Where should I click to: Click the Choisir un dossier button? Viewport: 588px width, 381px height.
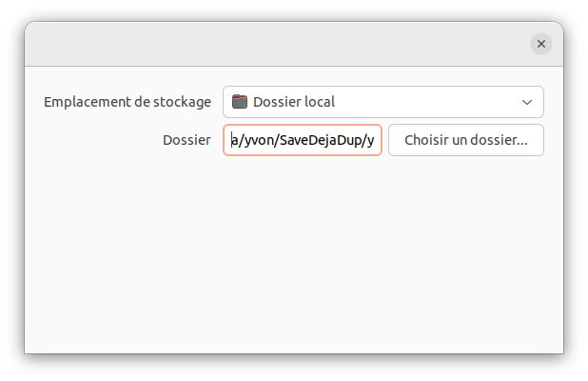pos(465,140)
